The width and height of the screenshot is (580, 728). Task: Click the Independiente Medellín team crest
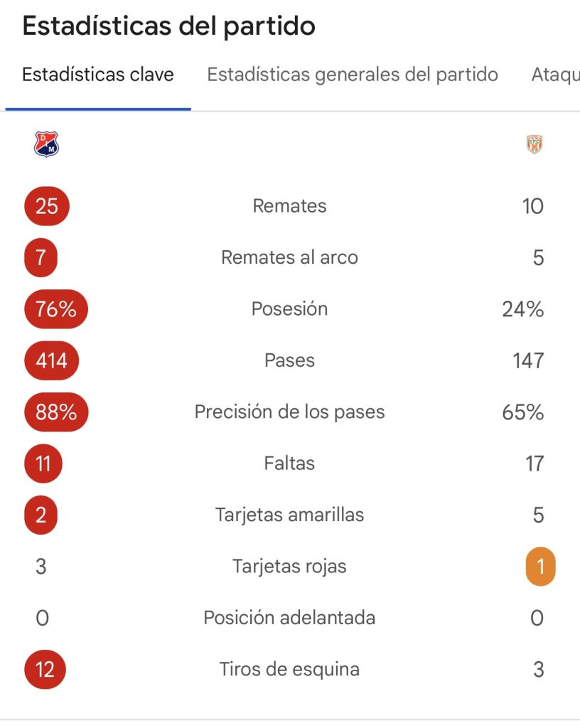pyautogui.click(x=46, y=144)
